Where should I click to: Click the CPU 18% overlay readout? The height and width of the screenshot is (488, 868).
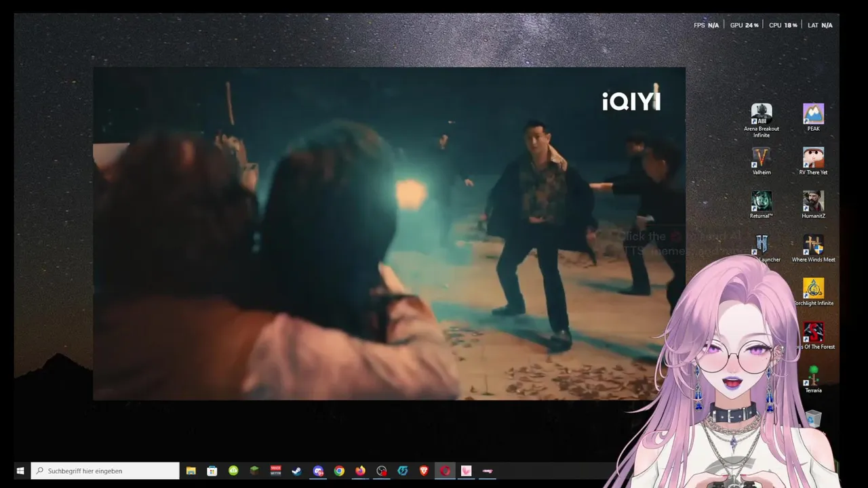pos(783,25)
